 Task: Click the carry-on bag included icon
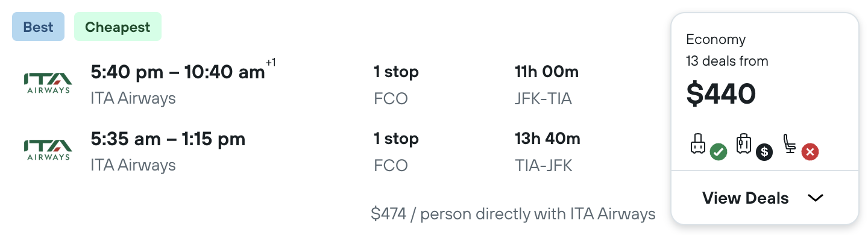point(698,145)
